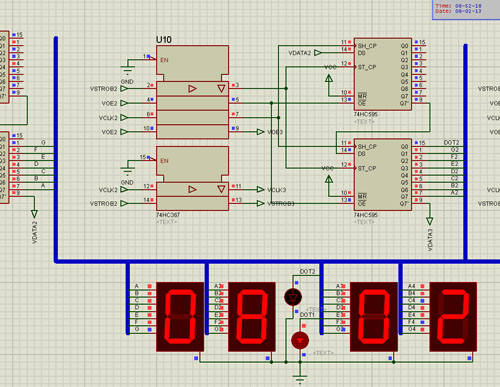The image size is (500, 387).
Task: Click the lit red DOT1 LED
Action: pyautogui.click(x=300, y=340)
